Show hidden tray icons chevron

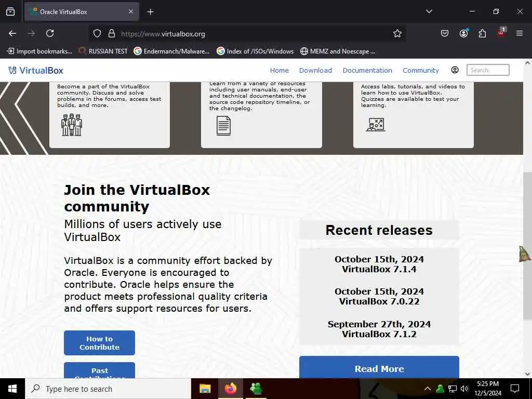(428, 389)
